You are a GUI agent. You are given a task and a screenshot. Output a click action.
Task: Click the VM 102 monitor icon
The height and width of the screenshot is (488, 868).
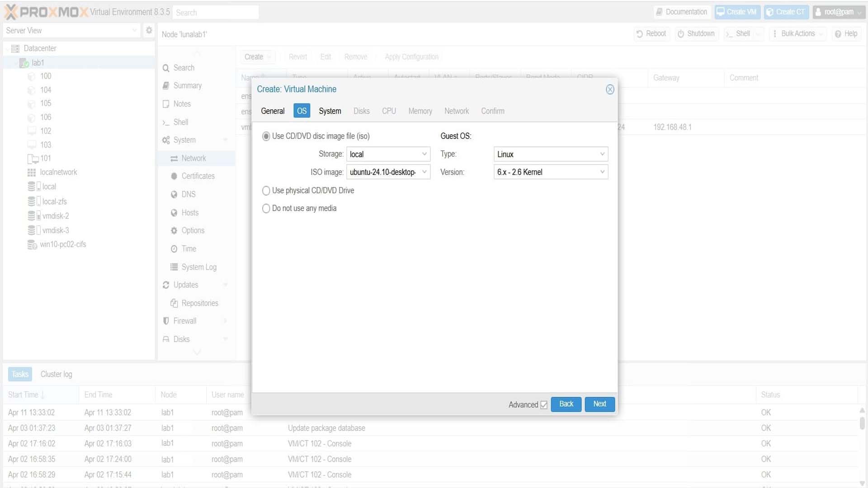[31, 131]
